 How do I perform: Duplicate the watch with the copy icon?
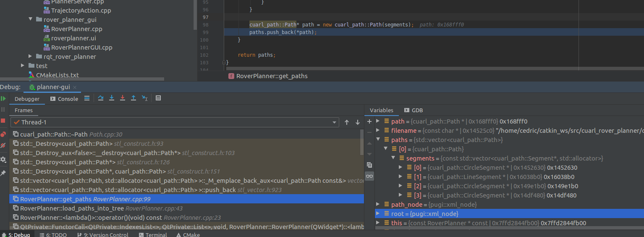pyautogui.click(x=369, y=165)
